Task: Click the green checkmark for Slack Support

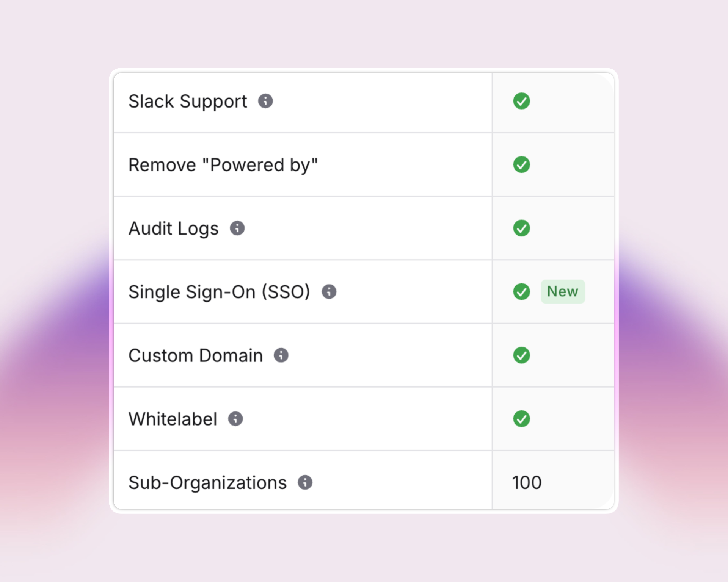Action: pyautogui.click(x=521, y=101)
